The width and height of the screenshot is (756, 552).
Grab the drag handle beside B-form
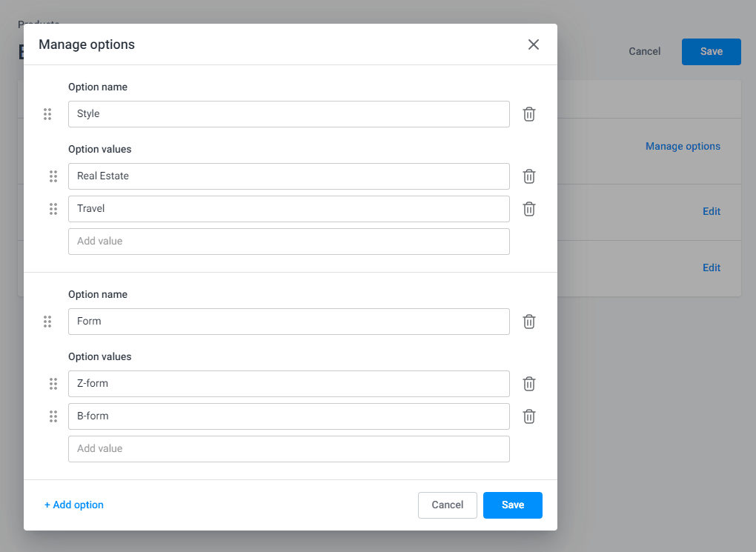pos(53,416)
